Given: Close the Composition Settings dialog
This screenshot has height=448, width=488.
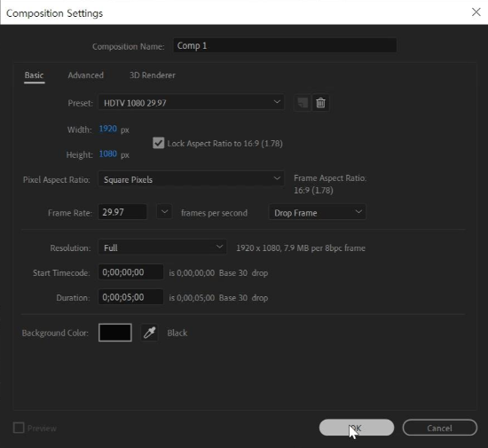Looking at the screenshot, I should coord(476,12).
